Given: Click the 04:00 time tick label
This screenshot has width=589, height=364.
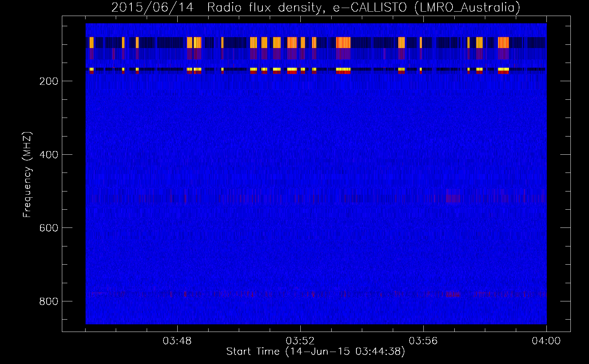Looking at the screenshot, I should pos(546,341).
